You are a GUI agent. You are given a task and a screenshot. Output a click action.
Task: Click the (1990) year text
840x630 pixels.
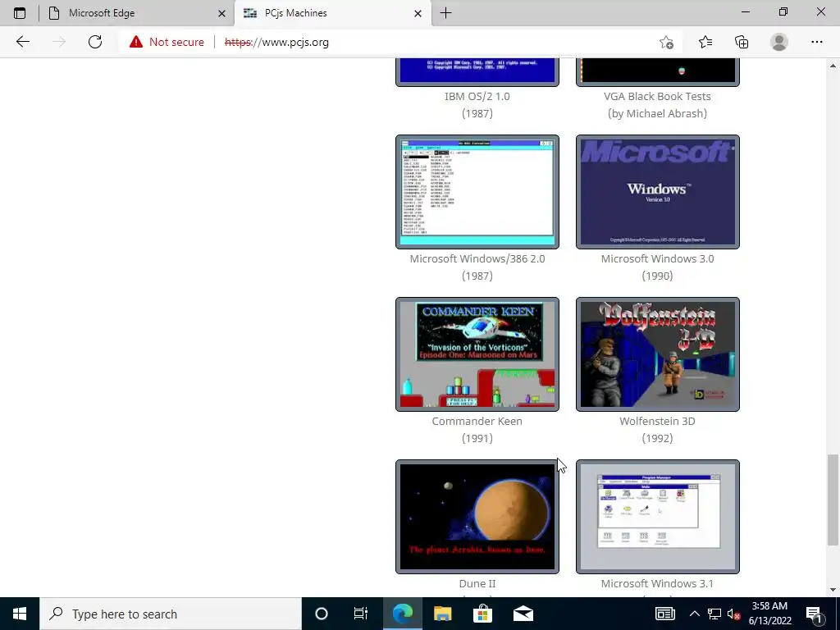click(x=657, y=276)
